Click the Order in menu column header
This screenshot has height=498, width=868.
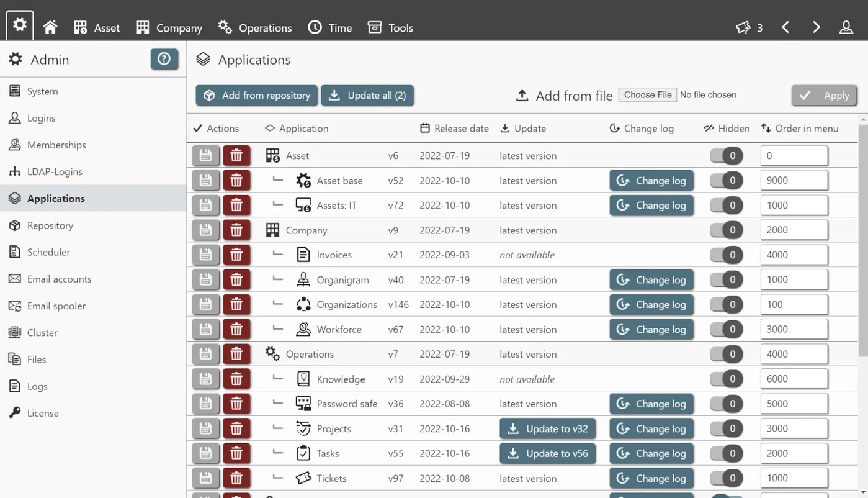800,129
